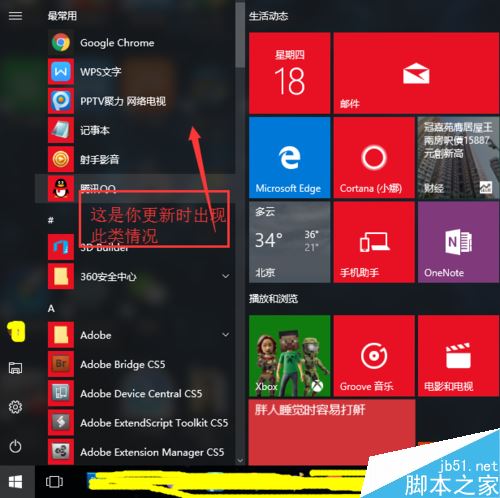Open File Explorer icon in Start sidebar
500x498 pixels.
pyautogui.click(x=15, y=368)
